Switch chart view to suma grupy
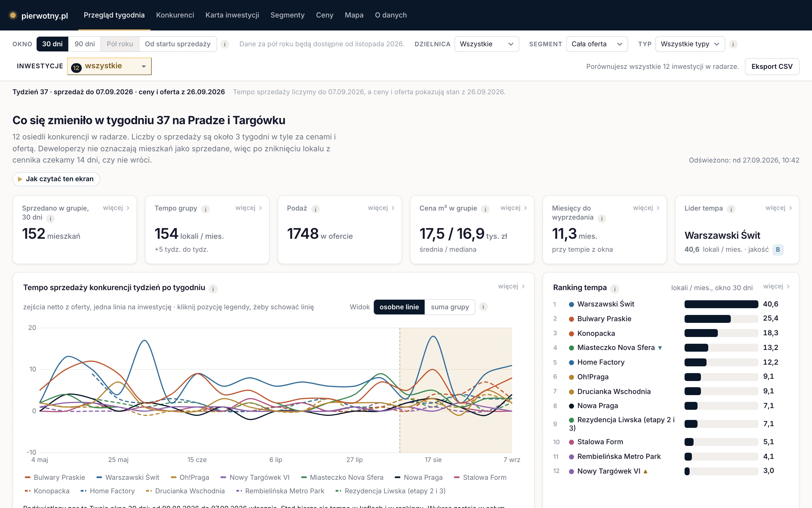The height and width of the screenshot is (508, 812). pyautogui.click(x=450, y=307)
